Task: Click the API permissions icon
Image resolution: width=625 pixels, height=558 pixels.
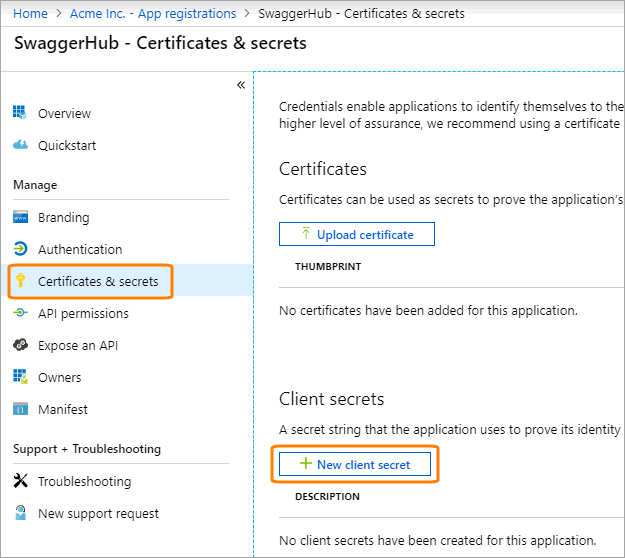Action: (x=20, y=313)
